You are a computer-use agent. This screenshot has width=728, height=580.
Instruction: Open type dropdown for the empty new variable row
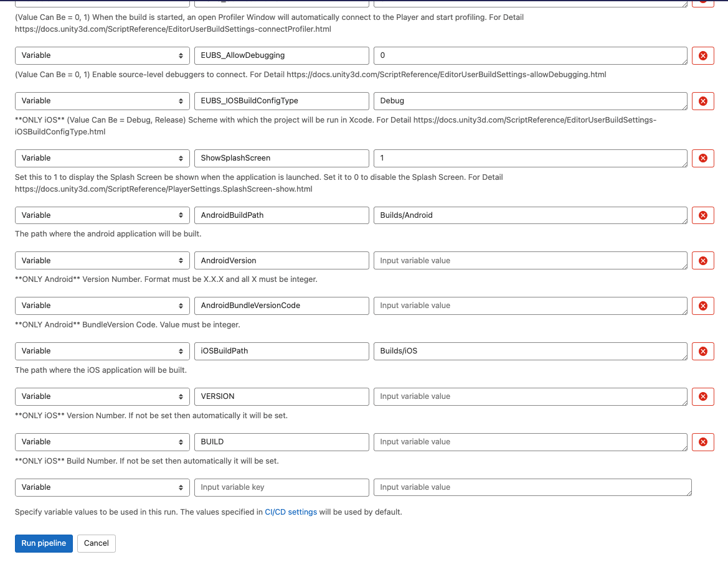click(x=102, y=488)
